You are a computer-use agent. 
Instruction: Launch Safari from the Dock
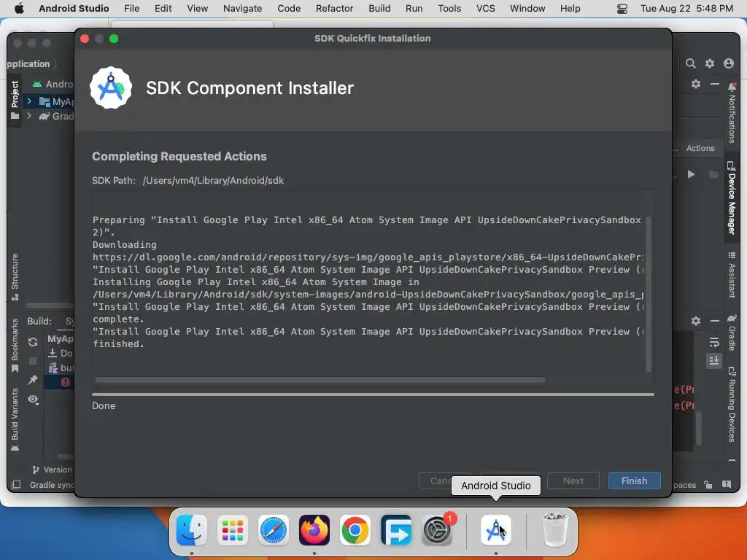coord(274,530)
